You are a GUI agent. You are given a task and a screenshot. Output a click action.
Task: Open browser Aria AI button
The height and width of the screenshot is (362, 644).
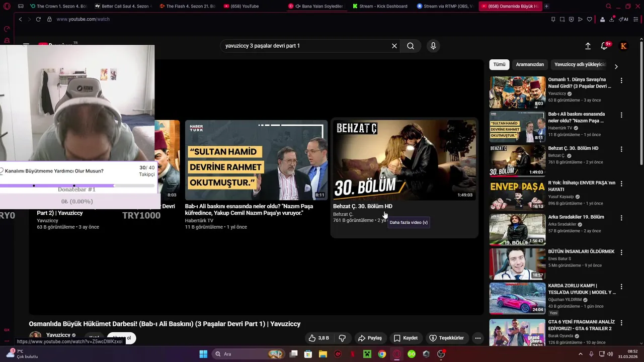pos(623,19)
